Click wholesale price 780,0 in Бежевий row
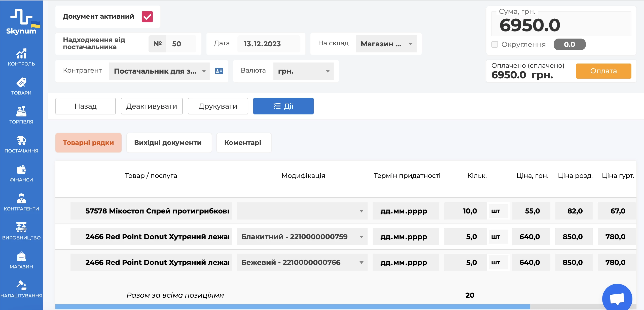Viewport: 644px width, 310px height. point(617,262)
